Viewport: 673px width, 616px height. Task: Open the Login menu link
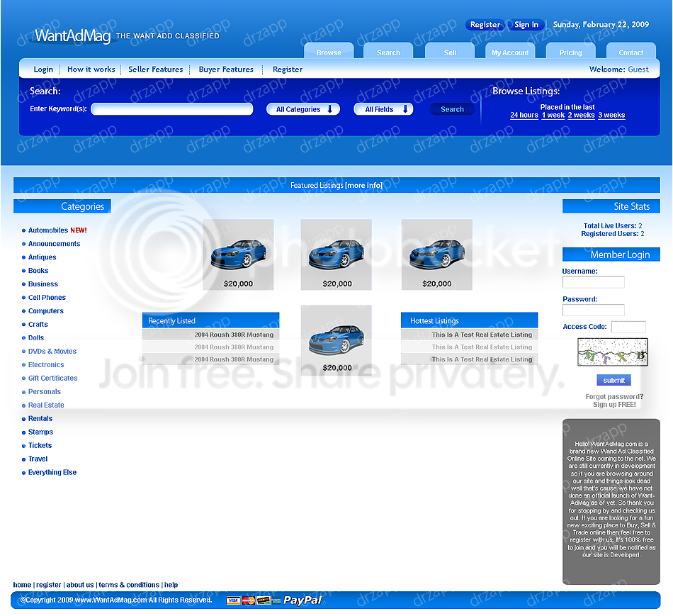point(43,69)
